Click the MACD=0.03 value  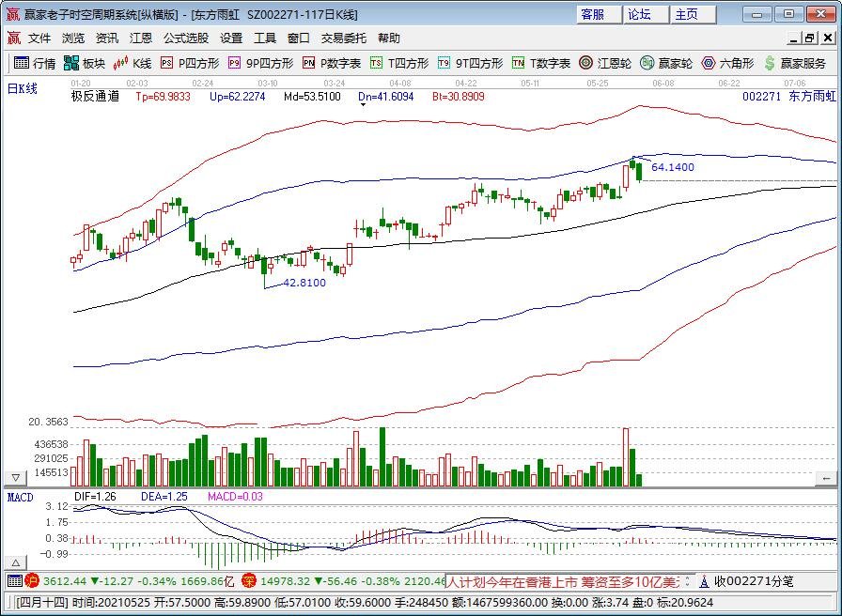tap(235, 497)
